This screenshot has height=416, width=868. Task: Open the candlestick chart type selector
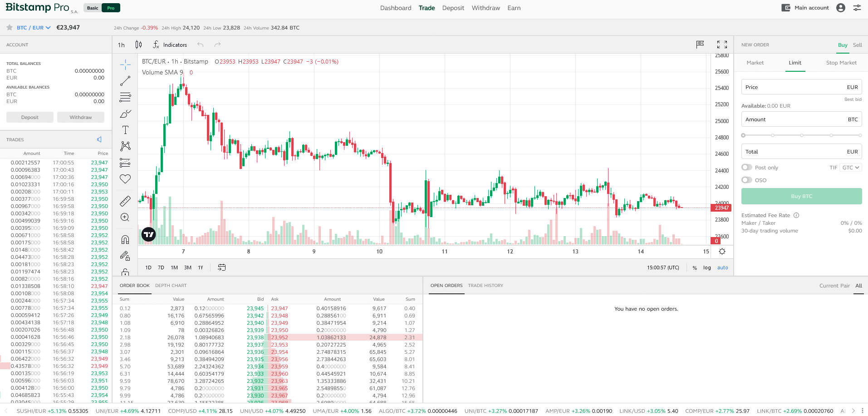(x=138, y=45)
